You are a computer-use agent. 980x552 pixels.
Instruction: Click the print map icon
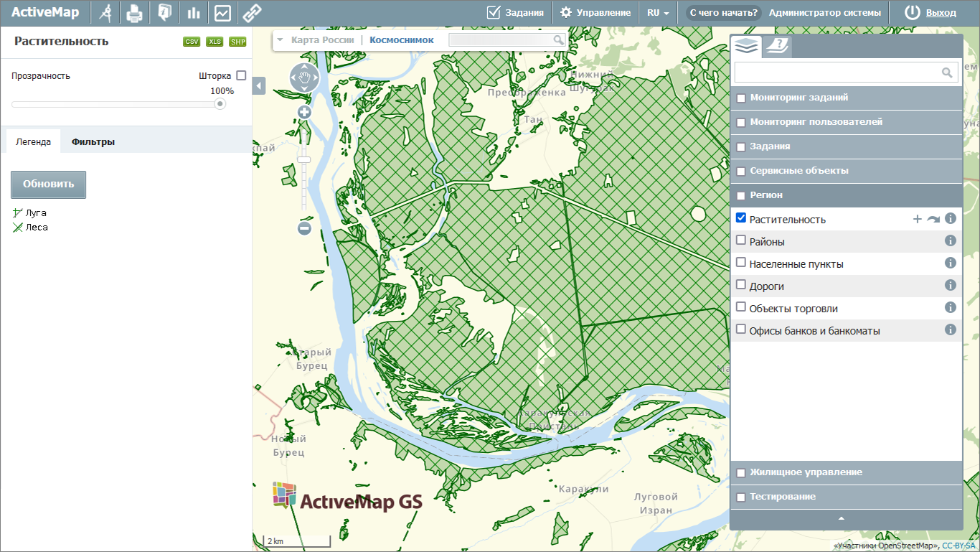tap(135, 13)
